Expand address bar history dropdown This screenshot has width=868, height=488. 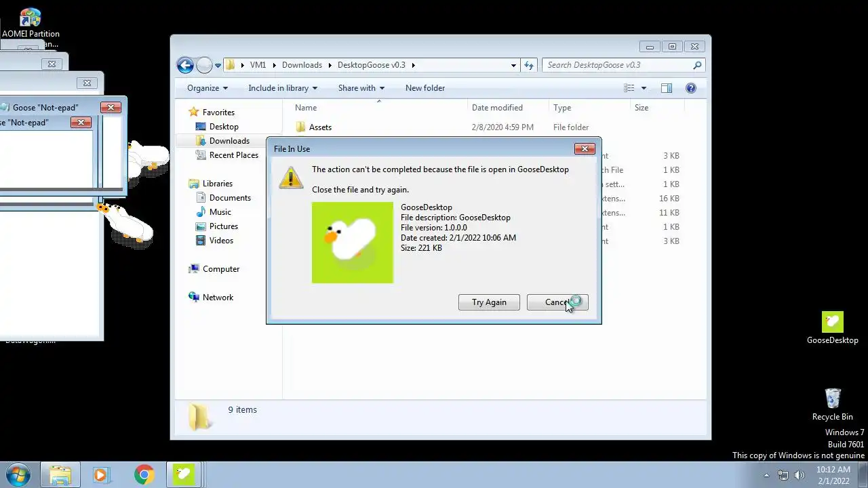click(513, 66)
